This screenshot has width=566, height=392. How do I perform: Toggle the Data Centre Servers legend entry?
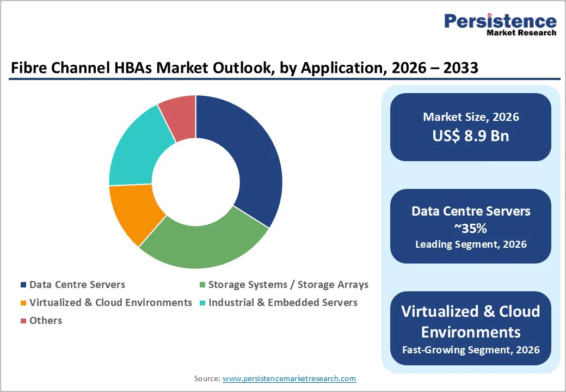point(77,284)
